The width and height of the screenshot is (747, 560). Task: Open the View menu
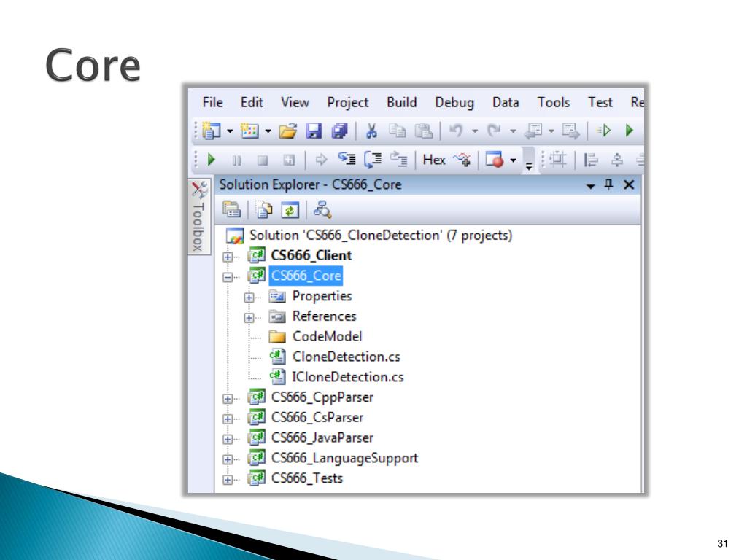coord(295,102)
